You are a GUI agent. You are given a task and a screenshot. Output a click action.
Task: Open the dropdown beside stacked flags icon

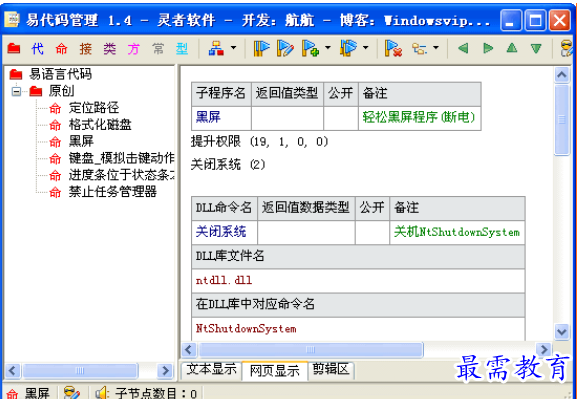click(x=365, y=48)
